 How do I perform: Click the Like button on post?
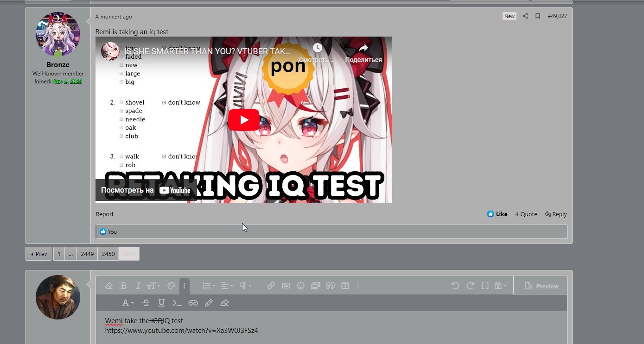pos(497,214)
